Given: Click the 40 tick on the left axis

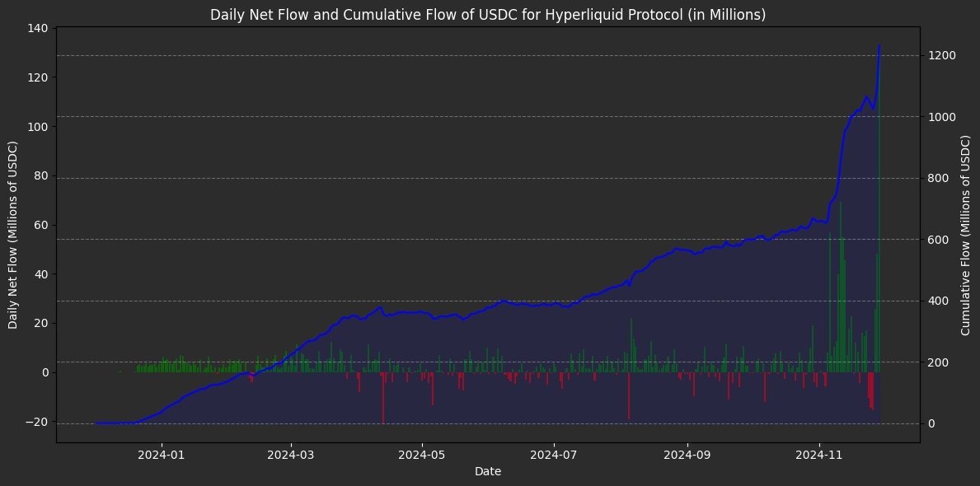Looking at the screenshot, I should click(x=43, y=274).
